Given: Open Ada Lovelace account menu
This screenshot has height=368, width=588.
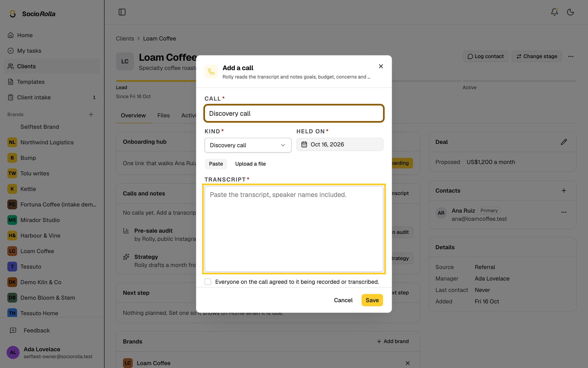Looking at the screenshot, I should (52, 352).
